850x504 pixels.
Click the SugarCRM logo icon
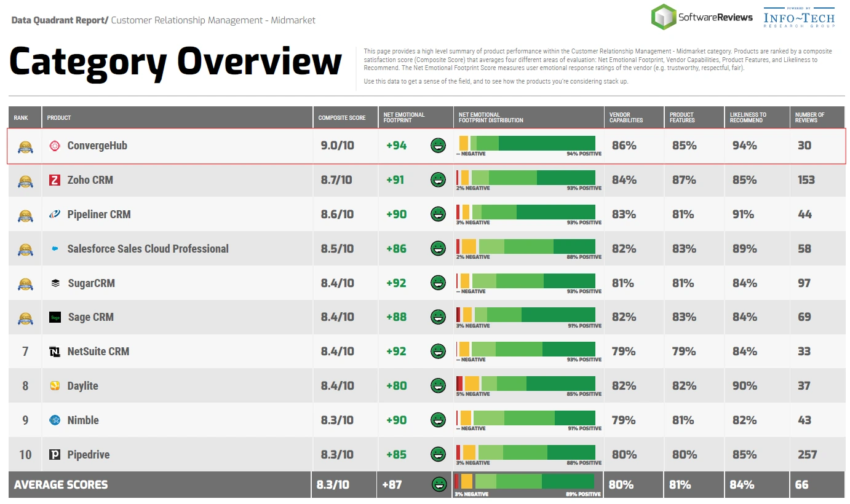tap(55, 283)
